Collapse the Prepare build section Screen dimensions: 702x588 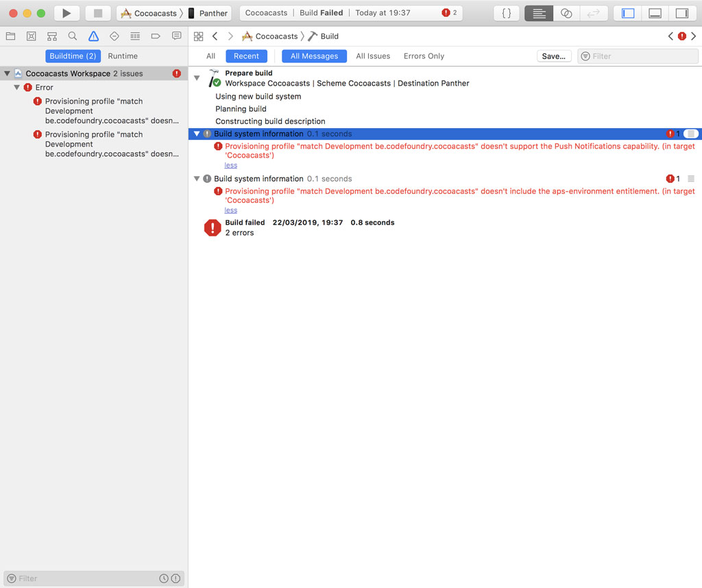click(197, 78)
